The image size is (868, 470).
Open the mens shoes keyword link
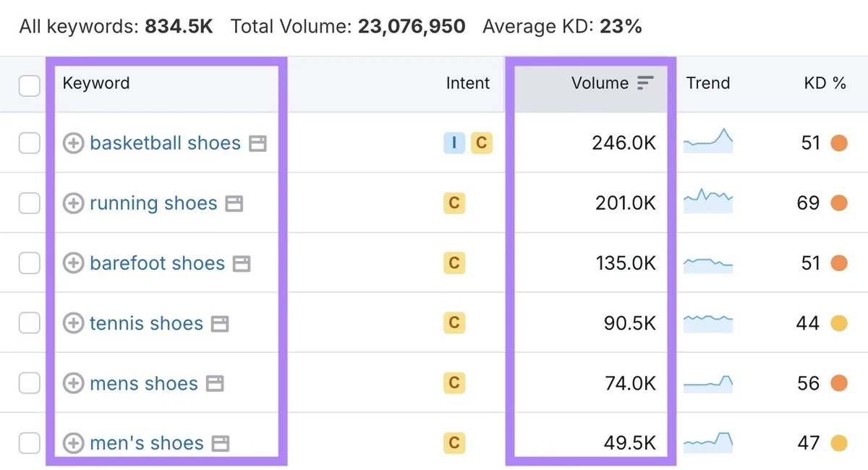pos(144,383)
